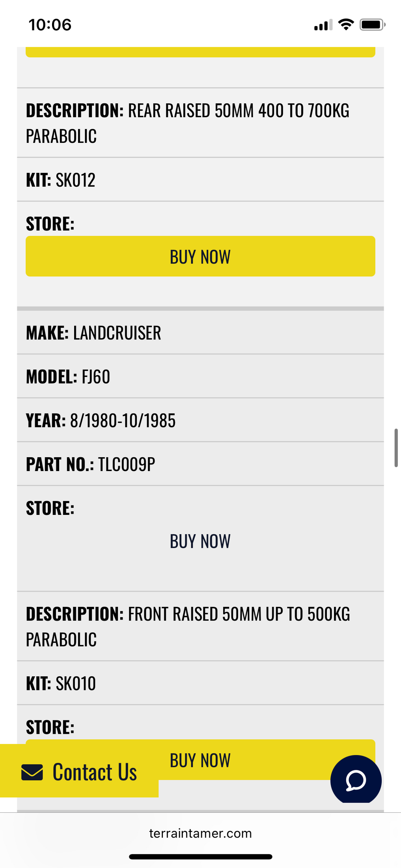Tap the home indicator bar

click(x=200, y=857)
